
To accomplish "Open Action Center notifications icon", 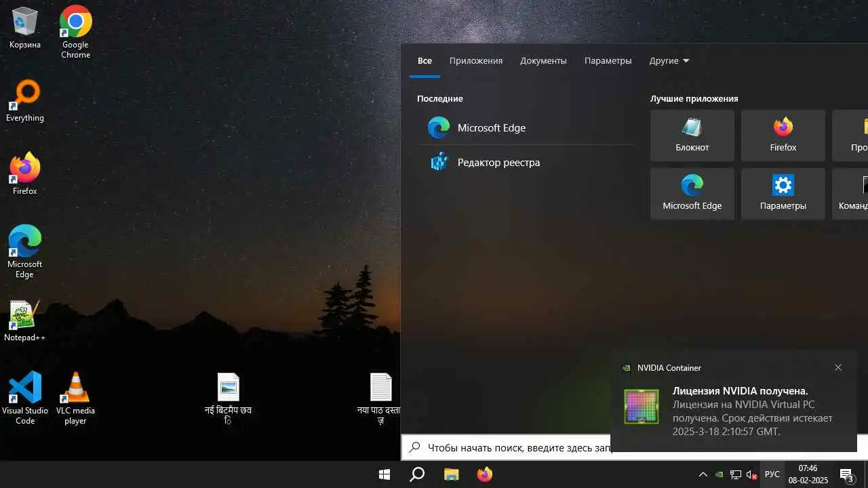I will [x=847, y=474].
